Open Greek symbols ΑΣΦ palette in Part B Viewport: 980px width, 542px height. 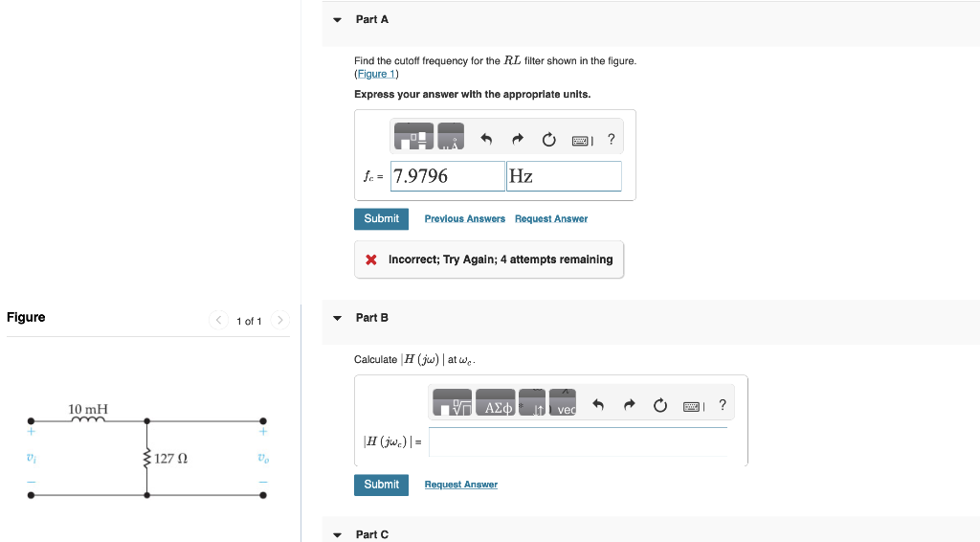(496, 402)
